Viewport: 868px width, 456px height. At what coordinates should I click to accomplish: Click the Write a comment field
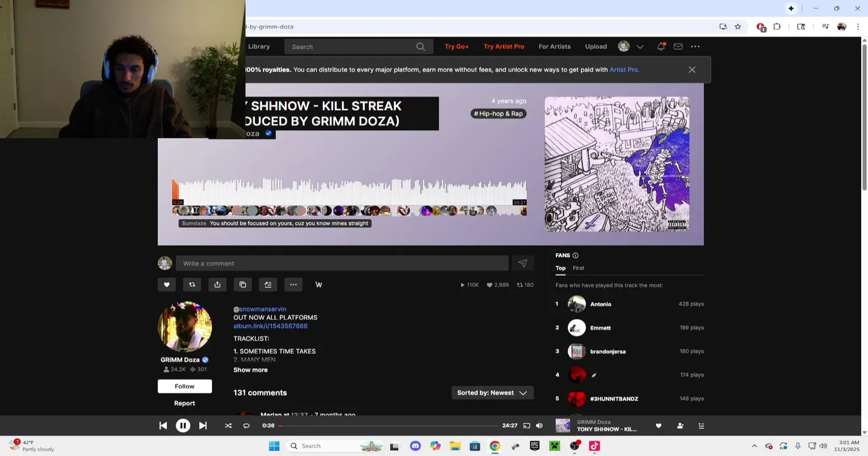coord(343,263)
